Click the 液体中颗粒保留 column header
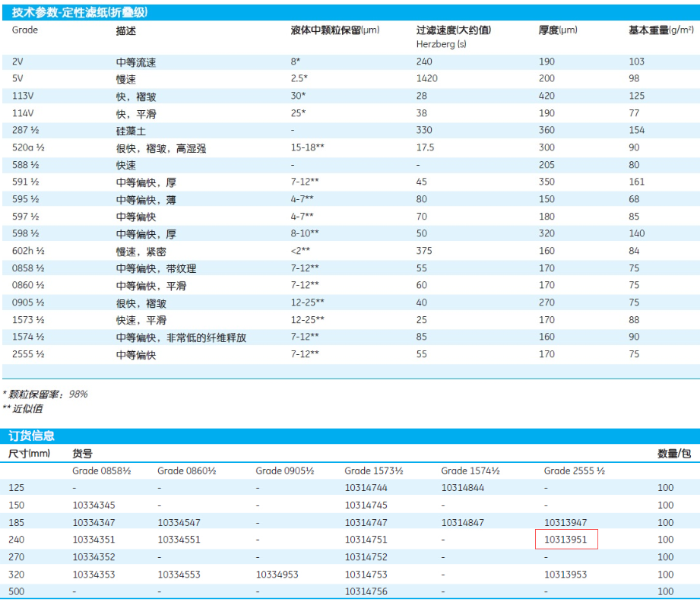Screen dimensions: 700x605 335,30
